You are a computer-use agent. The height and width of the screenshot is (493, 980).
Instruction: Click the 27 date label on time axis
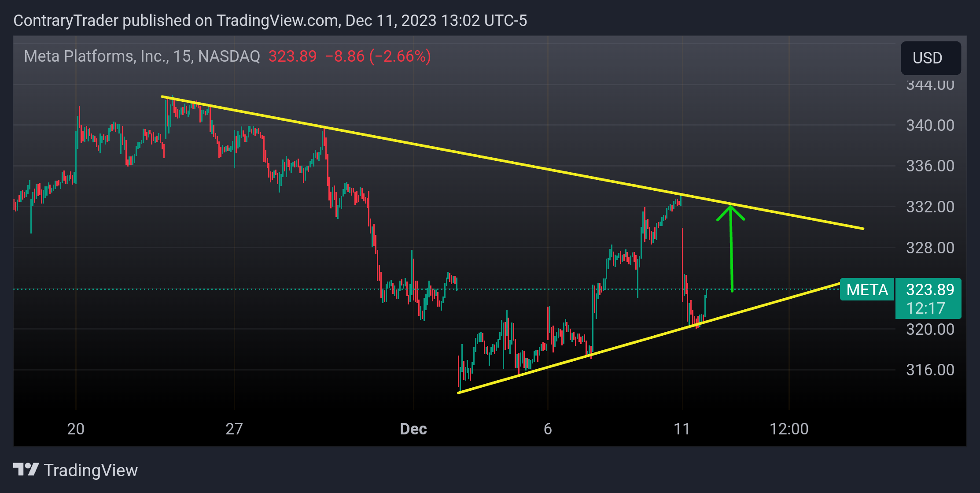[234, 429]
